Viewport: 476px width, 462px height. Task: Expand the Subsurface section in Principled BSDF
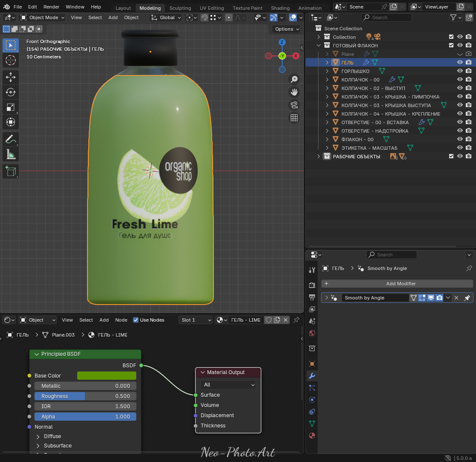tap(38, 446)
